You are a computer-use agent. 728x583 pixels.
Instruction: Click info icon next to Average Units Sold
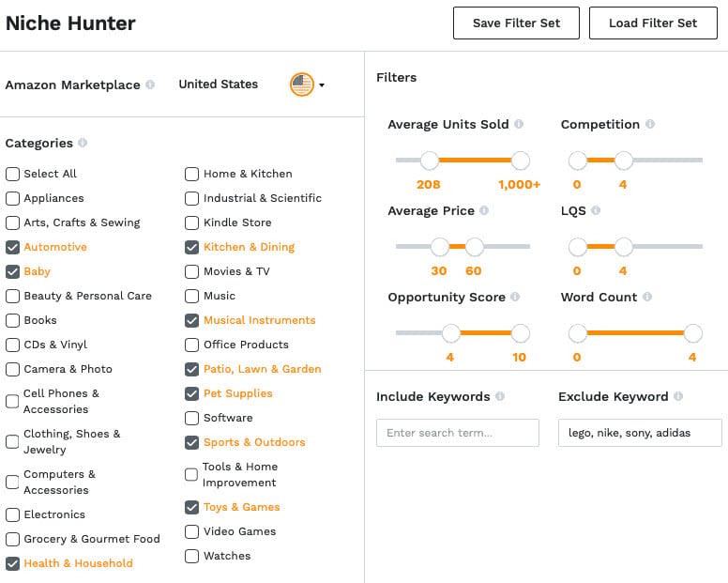[519, 124]
